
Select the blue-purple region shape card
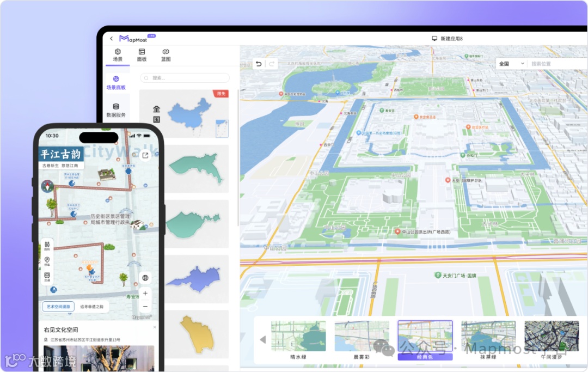197,279
